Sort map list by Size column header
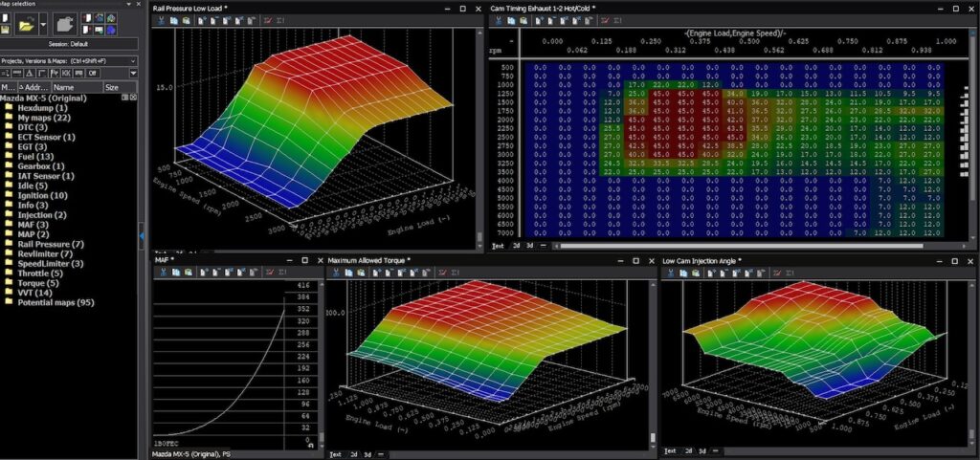This screenshot has width=980, height=460. 120,88
